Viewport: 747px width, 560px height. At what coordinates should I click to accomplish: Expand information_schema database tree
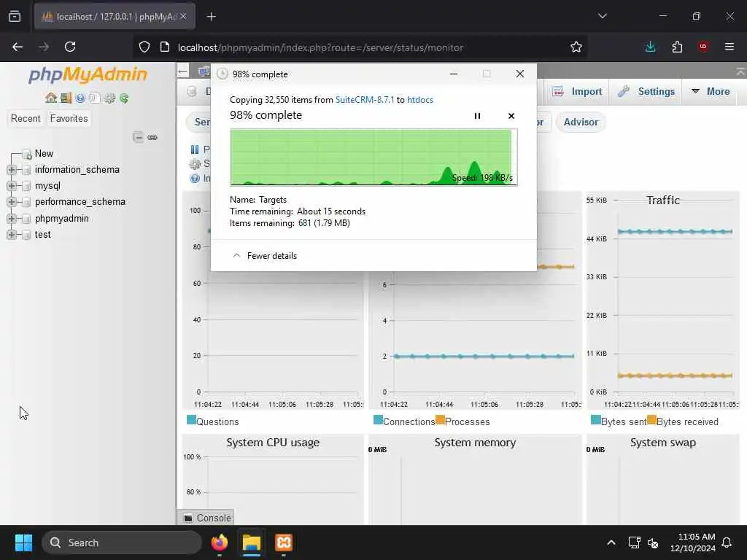click(x=12, y=170)
